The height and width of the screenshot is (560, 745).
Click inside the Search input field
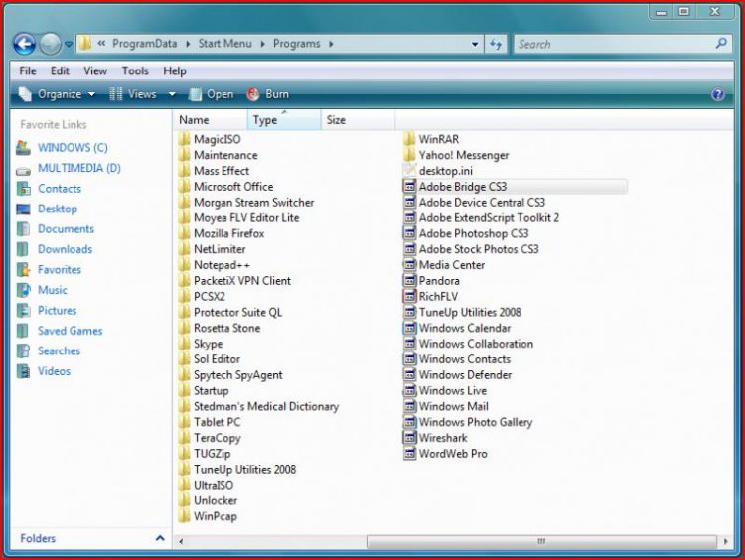click(615, 44)
